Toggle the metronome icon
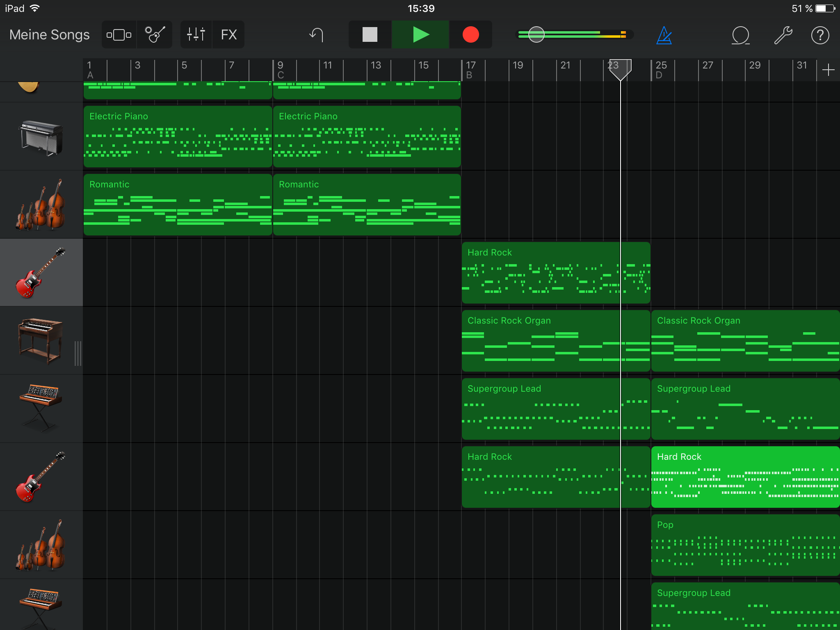The height and width of the screenshot is (630, 840). pos(664,35)
